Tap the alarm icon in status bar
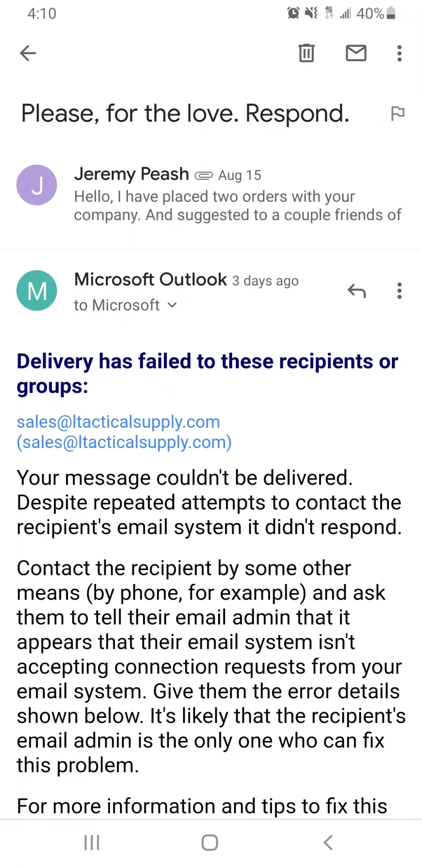The image size is (422, 868). [293, 13]
